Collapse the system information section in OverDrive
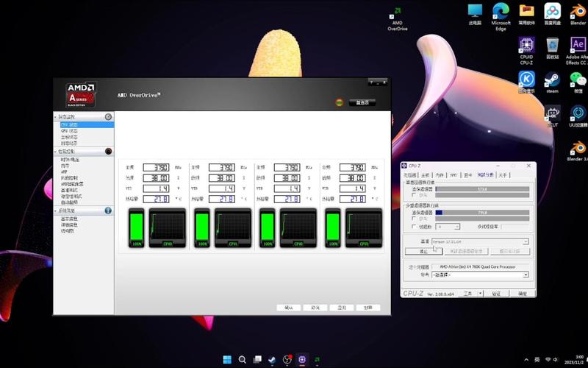Image resolution: width=588 pixels, height=368 pixels. (x=56, y=210)
